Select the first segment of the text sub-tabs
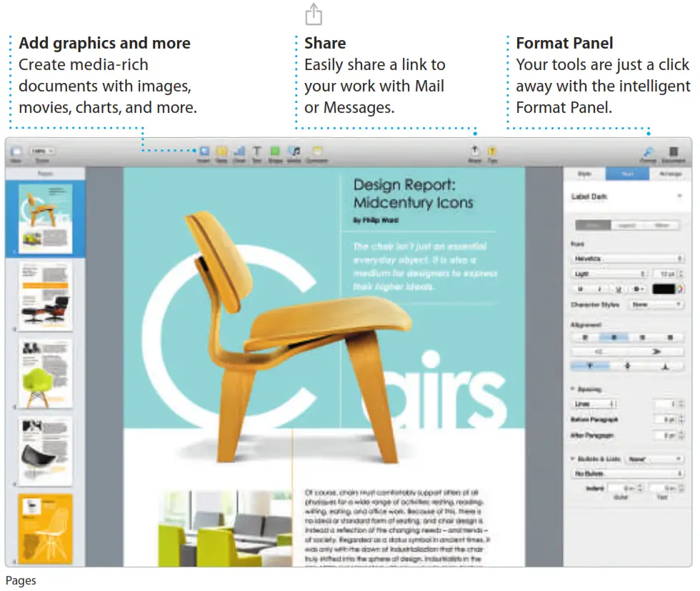The width and height of the screenshot is (700, 591). pyautogui.click(x=593, y=225)
